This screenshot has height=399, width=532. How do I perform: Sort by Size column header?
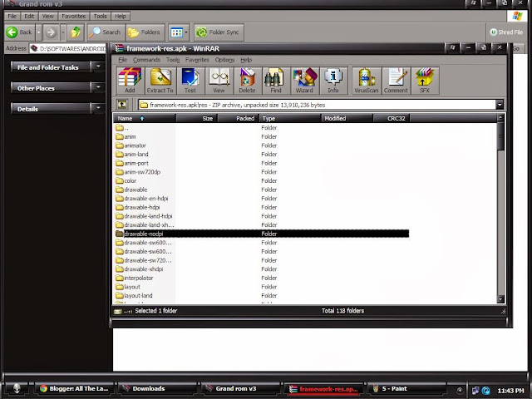coord(196,118)
